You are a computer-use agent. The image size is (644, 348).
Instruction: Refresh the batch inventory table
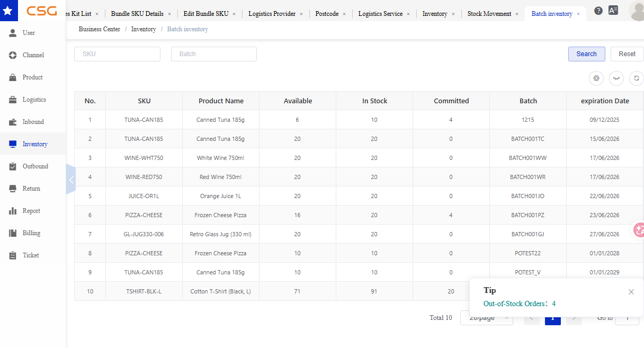pyautogui.click(x=637, y=78)
